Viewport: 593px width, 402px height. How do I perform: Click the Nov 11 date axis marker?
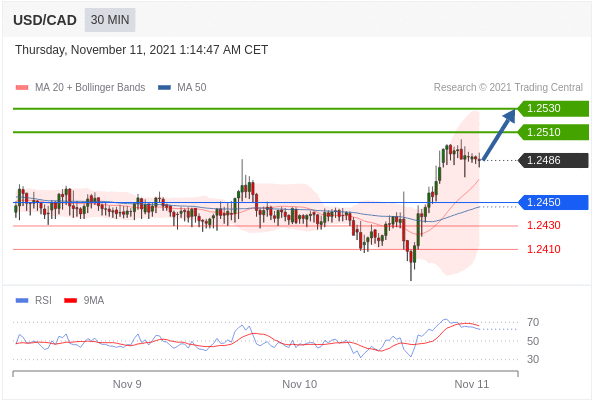point(472,384)
